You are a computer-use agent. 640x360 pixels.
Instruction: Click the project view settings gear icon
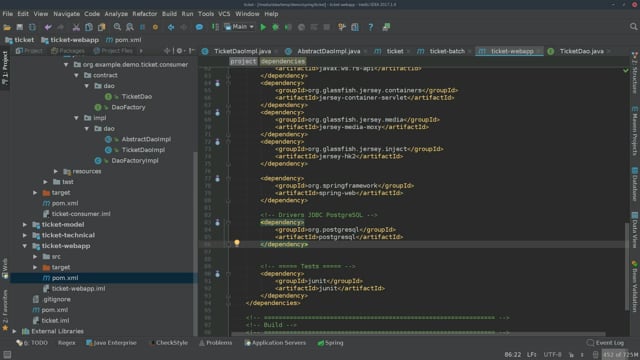[x=179, y=51]
